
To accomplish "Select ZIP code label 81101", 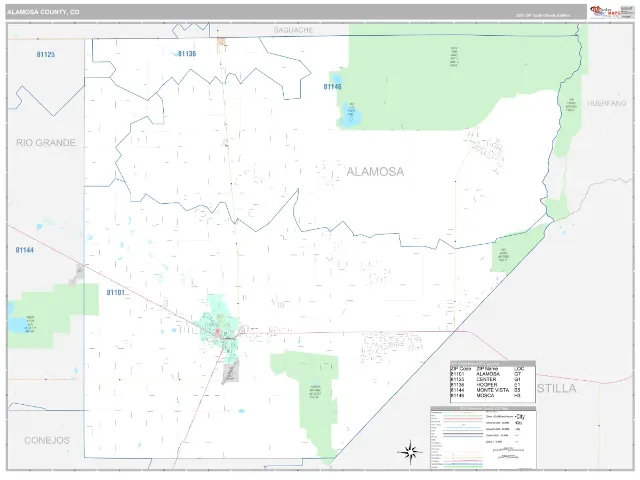I will click(x=116, y=293).
